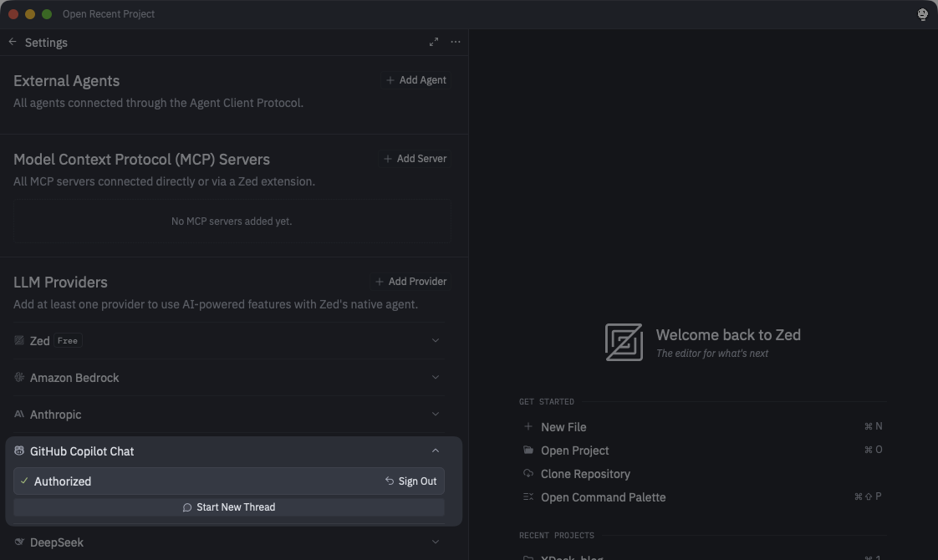Go back using the Settings arrow icon
Image resolution: width=938 pixels, height=560 pixels.
(x=13, y=42)
